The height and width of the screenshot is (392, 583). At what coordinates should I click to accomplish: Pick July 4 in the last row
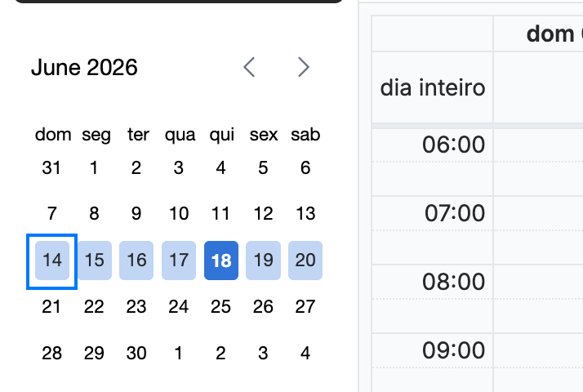305,353
